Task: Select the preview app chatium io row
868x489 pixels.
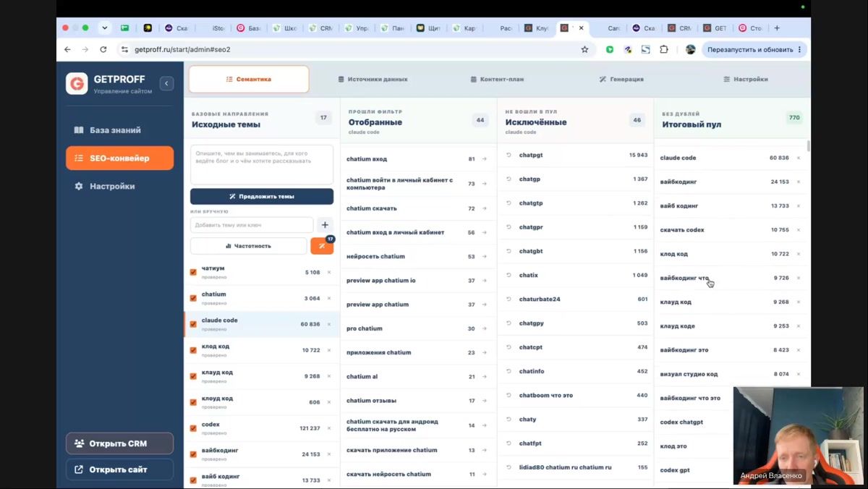Action: [x=418, y=281]
